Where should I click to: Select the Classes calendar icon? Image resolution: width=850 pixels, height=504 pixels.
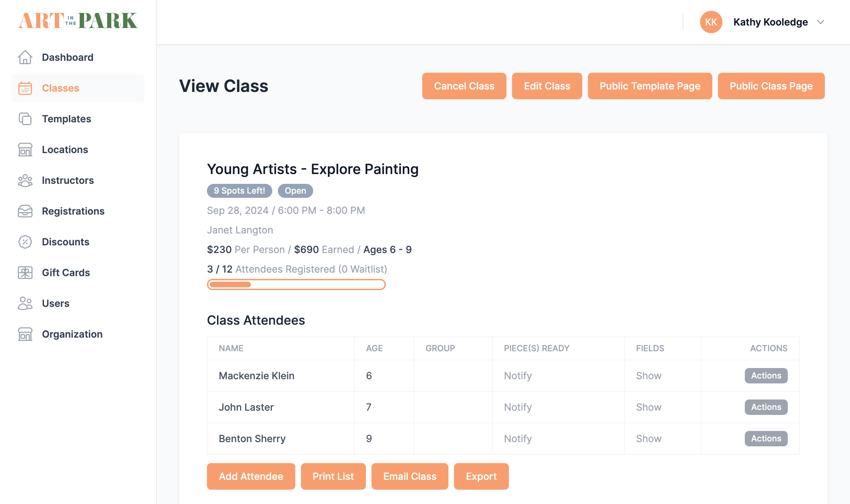click(25, 88)
